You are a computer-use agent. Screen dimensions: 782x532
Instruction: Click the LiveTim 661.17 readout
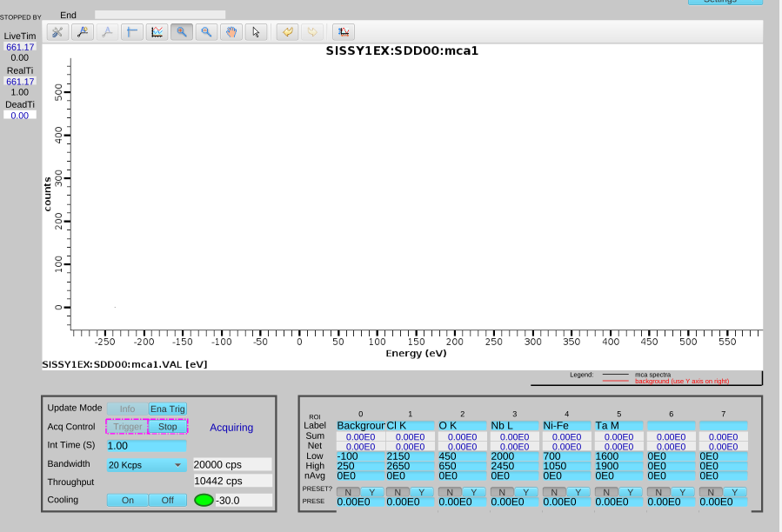(20, 47)
